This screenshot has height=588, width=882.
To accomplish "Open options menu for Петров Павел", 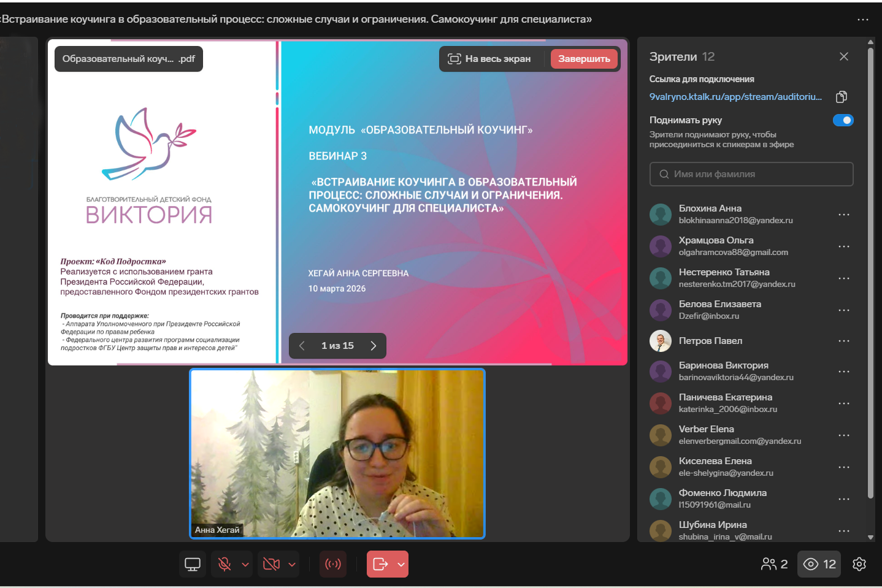I will point(844,341).
